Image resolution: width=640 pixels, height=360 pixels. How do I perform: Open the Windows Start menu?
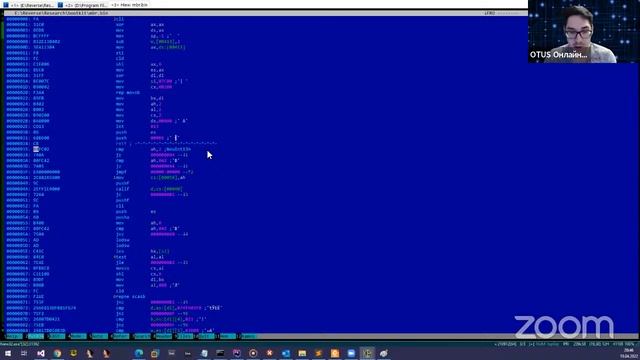[8, 353]
